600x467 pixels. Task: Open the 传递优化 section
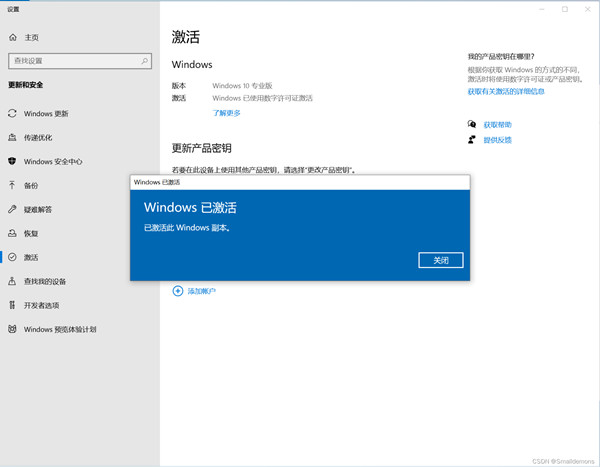click(38, 137)
